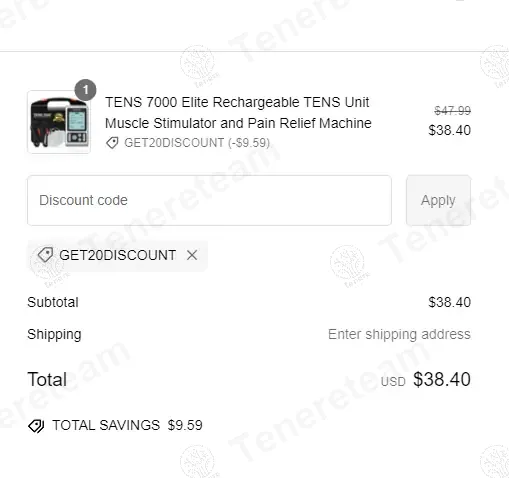This screenshot has width=509, height=478.
Task: Click the crossed-out $47.99 original price
Action: coord(452,110)
